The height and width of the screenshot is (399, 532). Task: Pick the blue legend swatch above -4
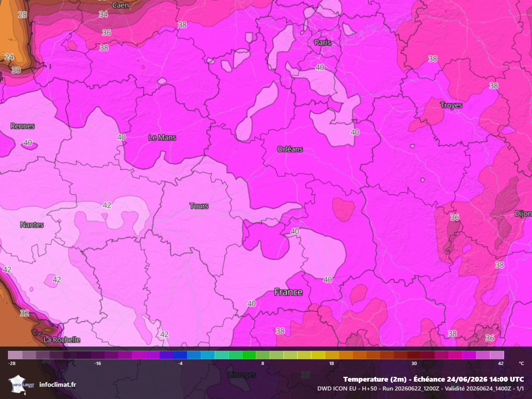click(x=180, y=355)
